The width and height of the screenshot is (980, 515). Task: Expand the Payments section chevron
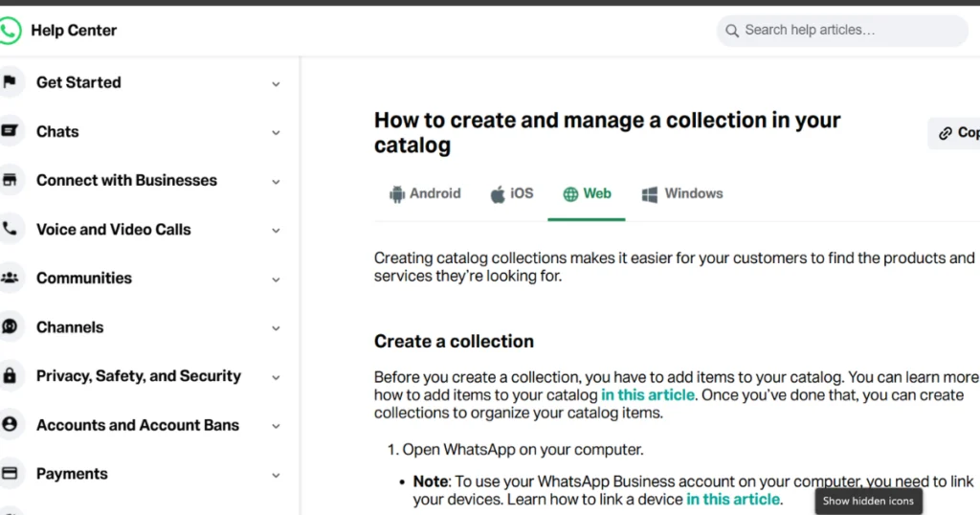tap(276, 475)
